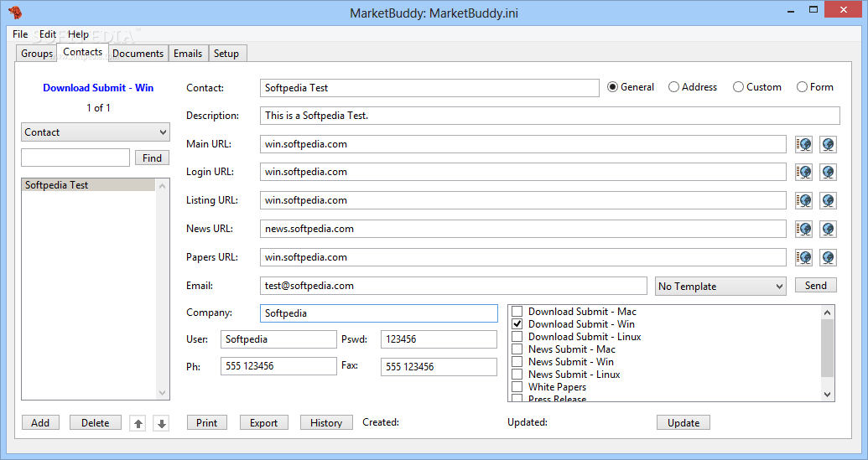The height and width of the screenshot is (460, 868).
Task: Click the MarketBuddy app icon in title bar
Action: coord(15,13)
